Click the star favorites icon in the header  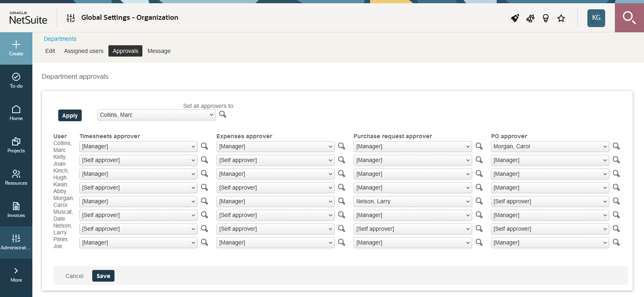pyautogui.click(x=561, y=18)
